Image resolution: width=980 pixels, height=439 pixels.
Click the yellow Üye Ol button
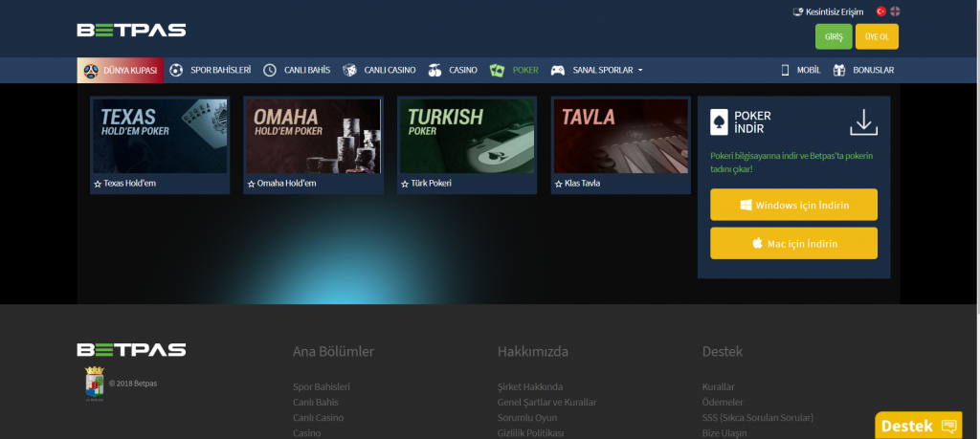click(x=877, y=36)
